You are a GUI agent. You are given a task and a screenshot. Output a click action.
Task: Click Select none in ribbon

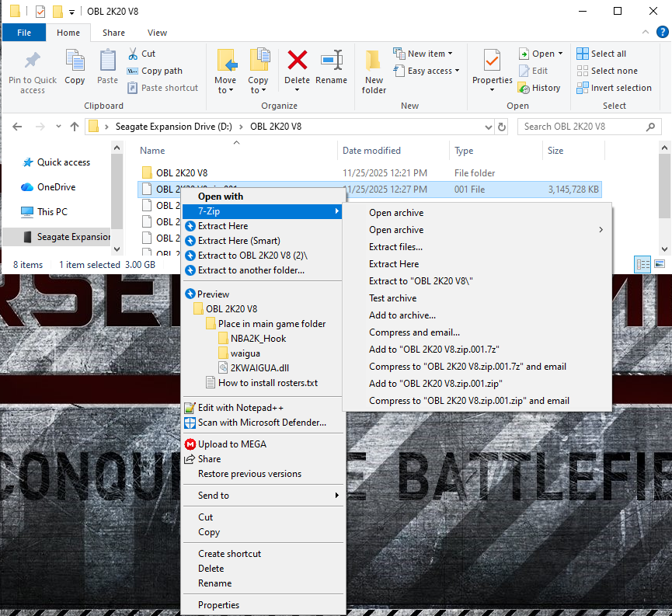tap(607, 71)
